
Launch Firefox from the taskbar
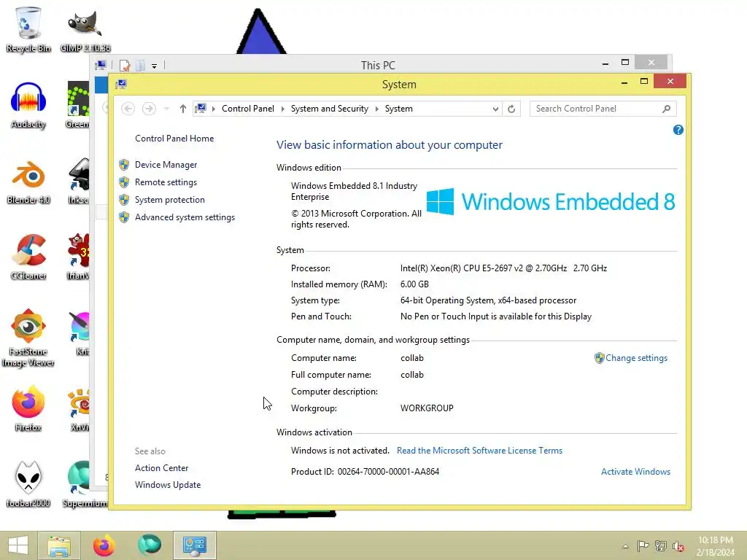104,545
